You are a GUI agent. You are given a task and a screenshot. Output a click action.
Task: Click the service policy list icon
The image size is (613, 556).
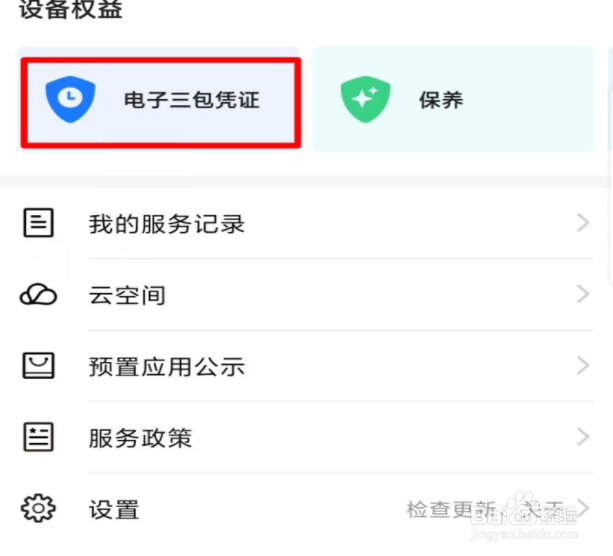[x=38, y=437]
